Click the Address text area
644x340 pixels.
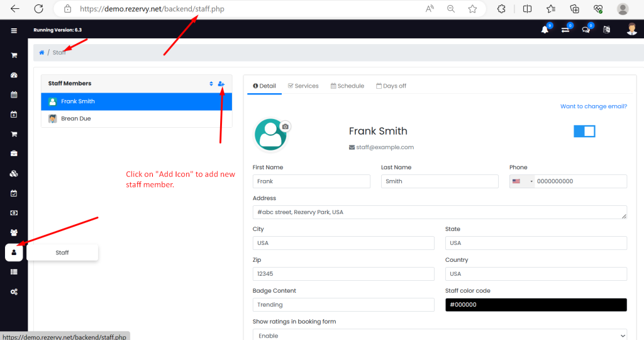point(440,212)
